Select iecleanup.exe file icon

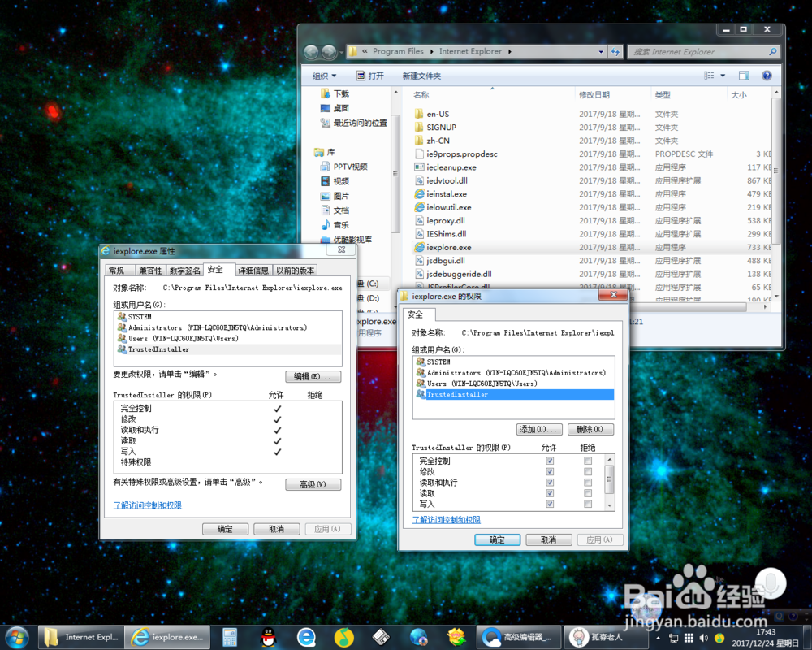tap(419, 167)
